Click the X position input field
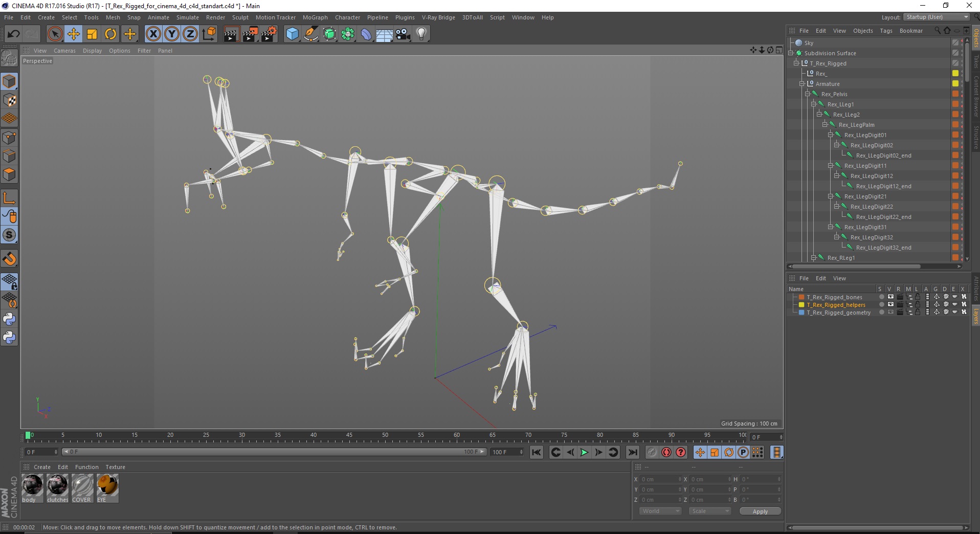Image resolution: width=980 pixels, height=534 pixels. [x=660, y=479]
